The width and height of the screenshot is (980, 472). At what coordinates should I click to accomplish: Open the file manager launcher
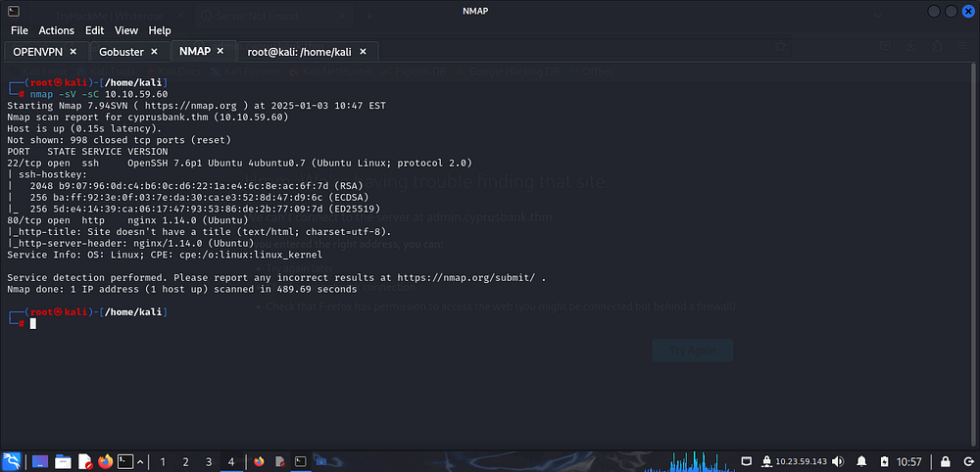(x=63, y=461)
